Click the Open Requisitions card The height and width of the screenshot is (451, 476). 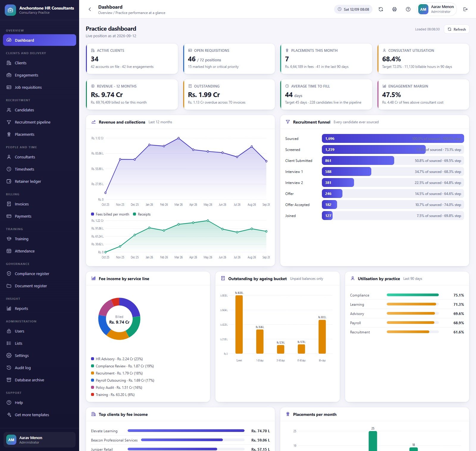pos(229,59)
